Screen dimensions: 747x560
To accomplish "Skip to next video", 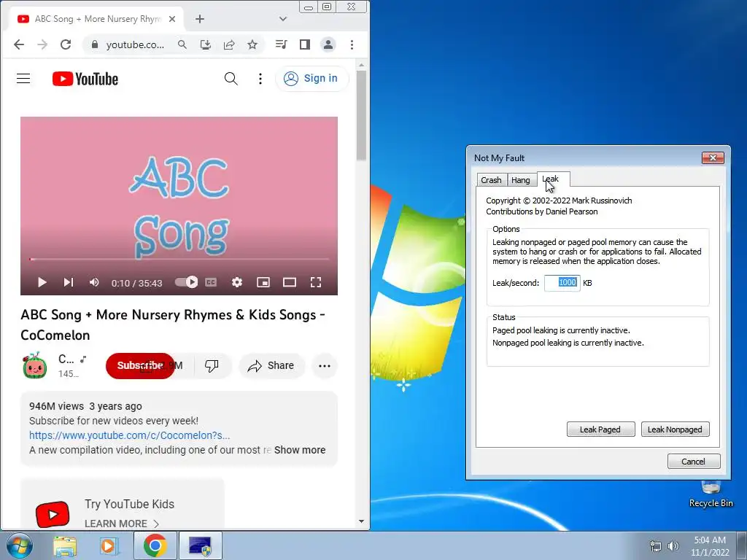I will click(69, 282).
